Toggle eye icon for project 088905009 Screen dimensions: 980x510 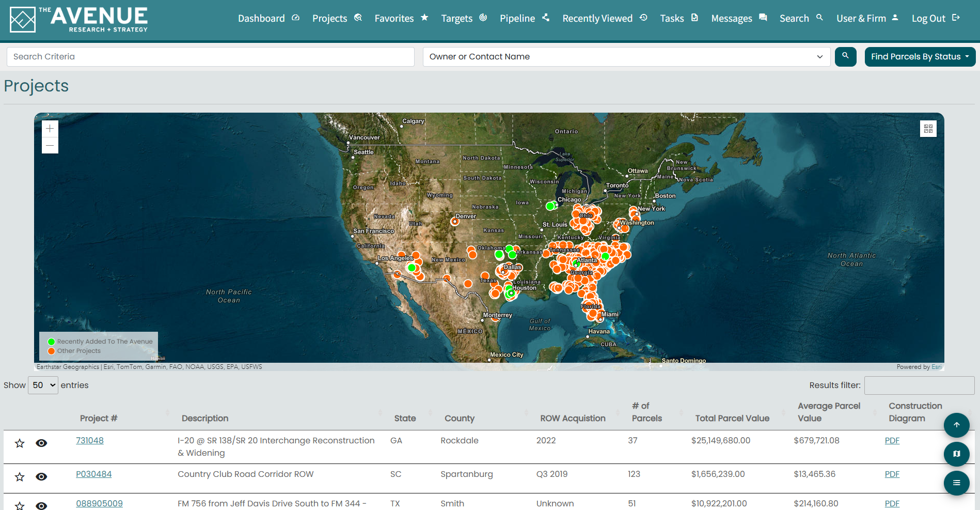pyautogui.click(x=41, y=506)
